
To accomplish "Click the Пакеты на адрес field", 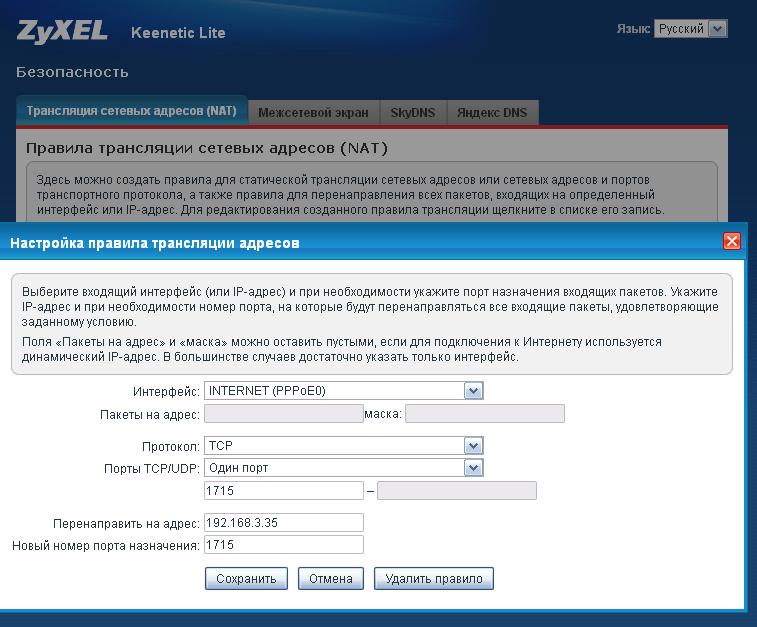I will click(283, 413).
